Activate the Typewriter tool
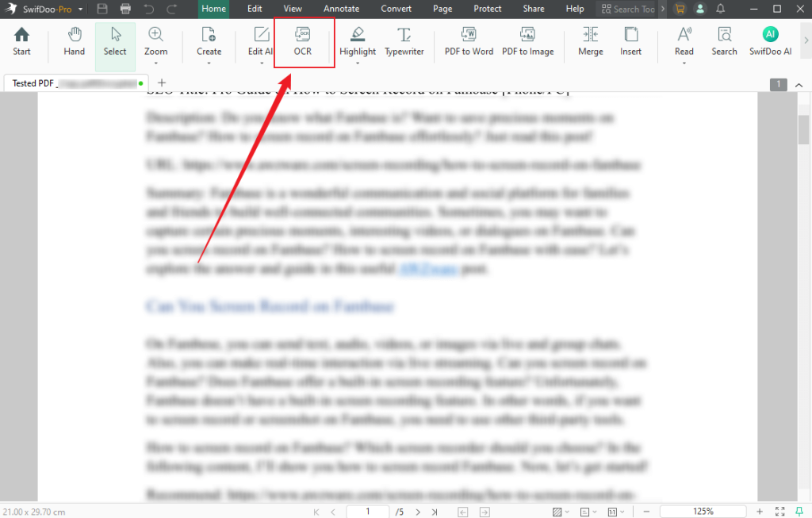 coord(404,41)
